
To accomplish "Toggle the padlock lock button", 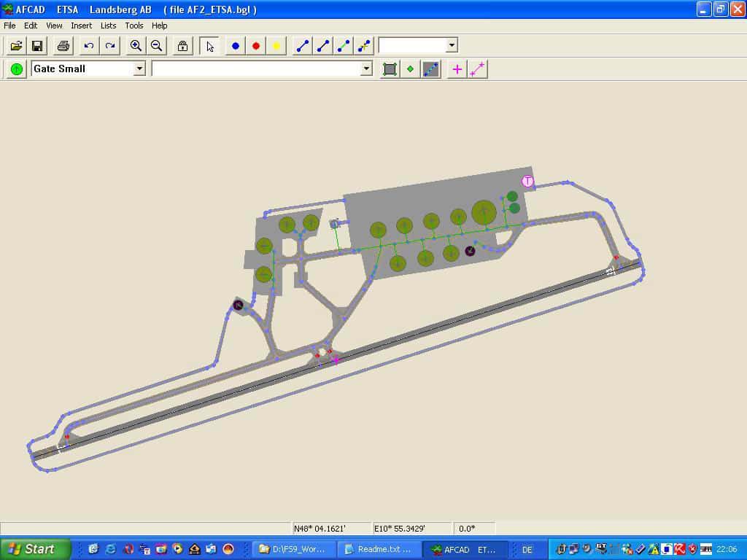I will pos(182,46).
